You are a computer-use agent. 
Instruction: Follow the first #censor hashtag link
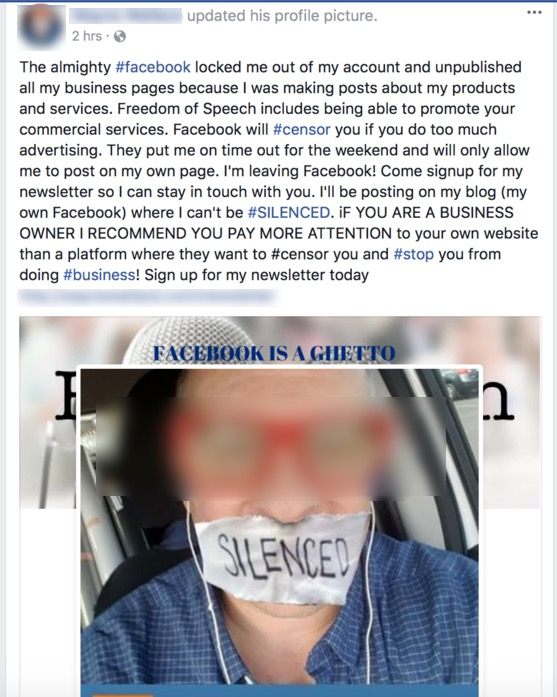click(301, 129)
